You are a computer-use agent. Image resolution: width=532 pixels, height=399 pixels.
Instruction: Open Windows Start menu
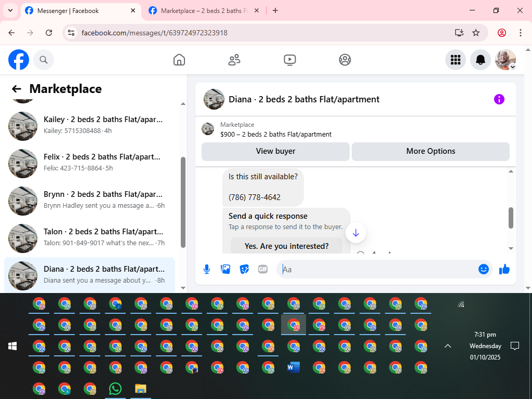(12, 346)
